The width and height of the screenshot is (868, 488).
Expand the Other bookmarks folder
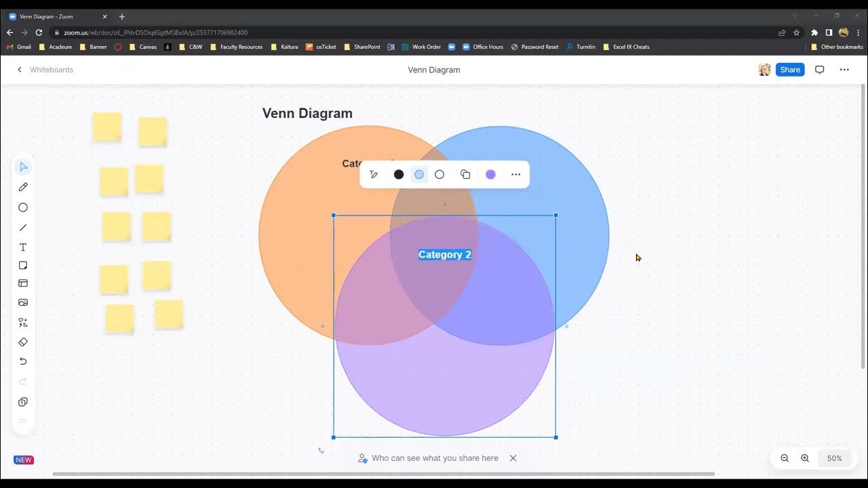pyautogui.click(x=837, y=47)
